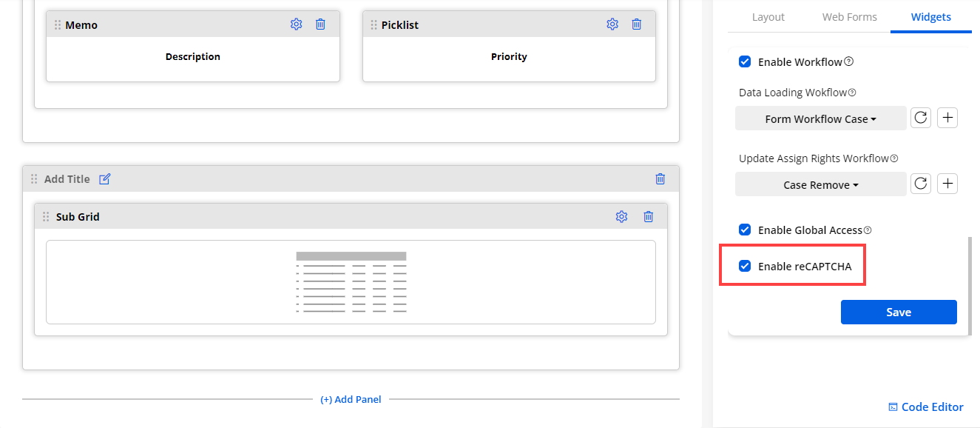Delete the Add Title panel
The image size is (980, 428).
click(660, 179)
